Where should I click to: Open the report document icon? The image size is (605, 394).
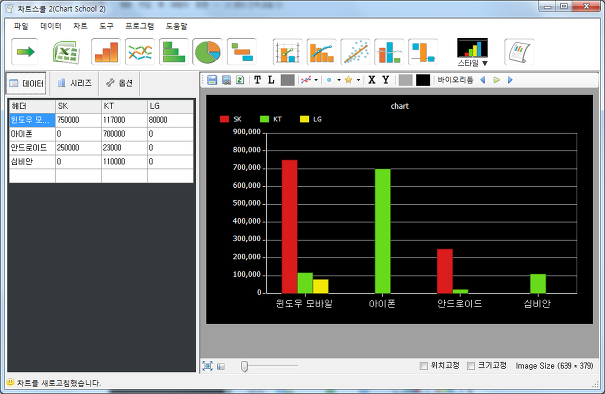coord(519,52)
